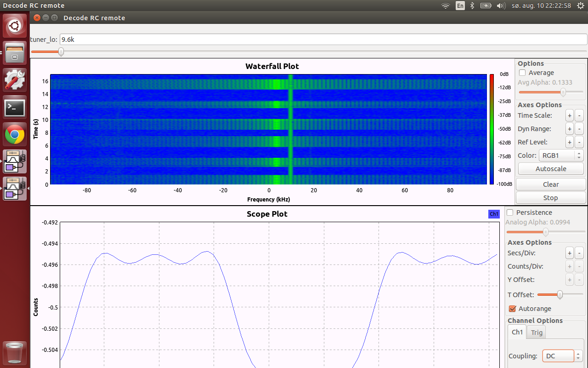Open the sound volume indicator
The width and height of the screenshot is (588, 368).
coord(501,6)
